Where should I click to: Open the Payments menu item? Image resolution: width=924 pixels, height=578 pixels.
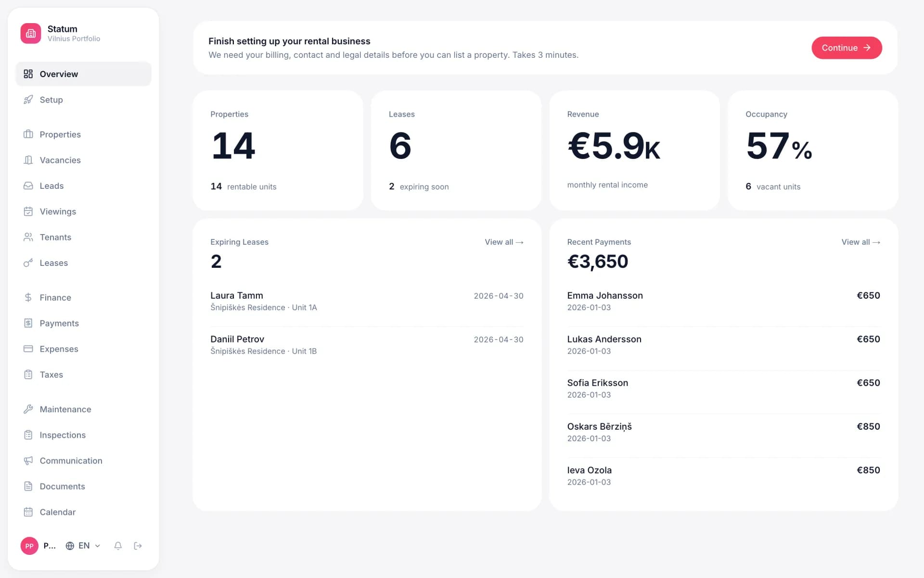83,323
